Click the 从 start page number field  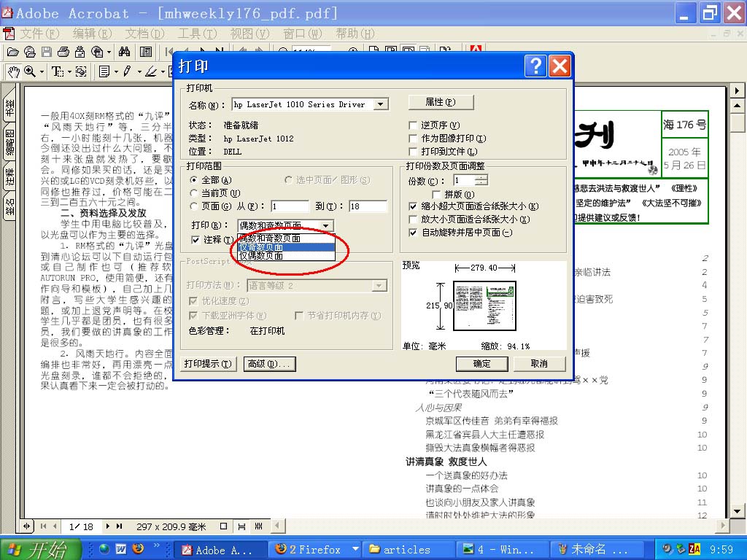290,207
